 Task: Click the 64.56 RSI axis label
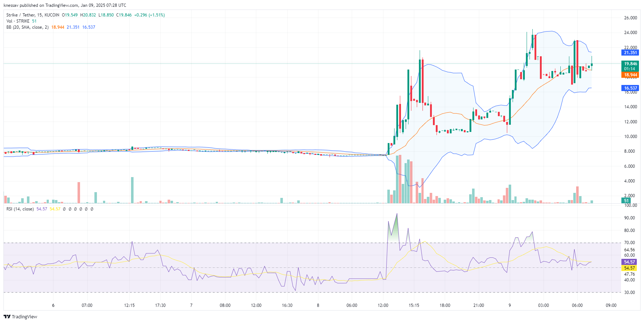coord(629,250)
